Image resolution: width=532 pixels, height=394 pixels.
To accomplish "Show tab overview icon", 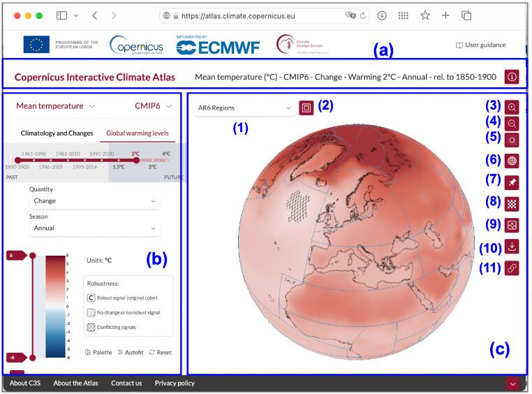I will [466, 15].
